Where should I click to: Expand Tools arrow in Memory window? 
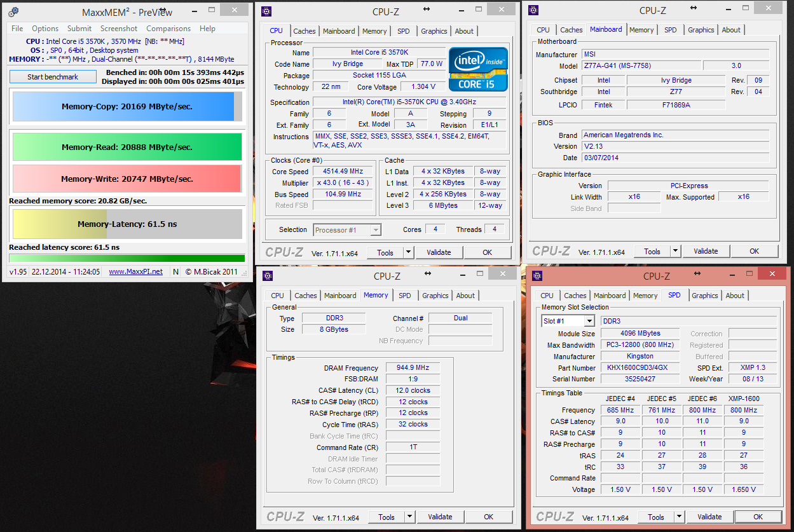409,517
